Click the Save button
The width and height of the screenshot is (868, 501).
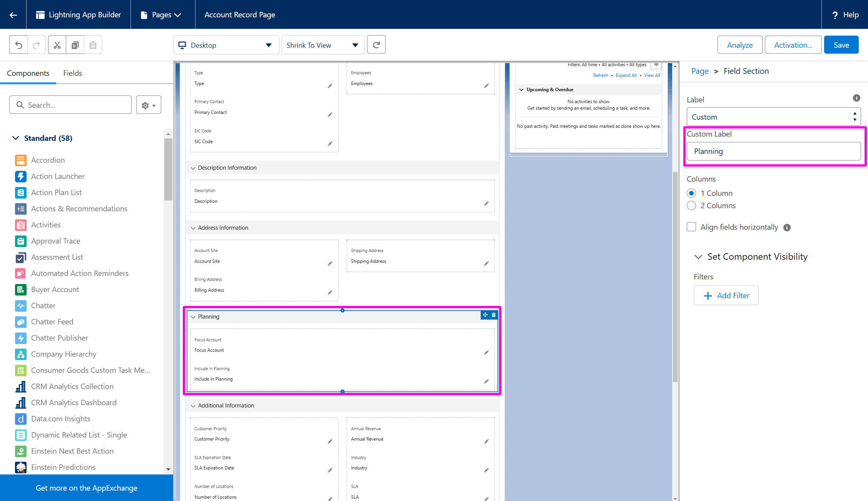click(x=841, y=45)
